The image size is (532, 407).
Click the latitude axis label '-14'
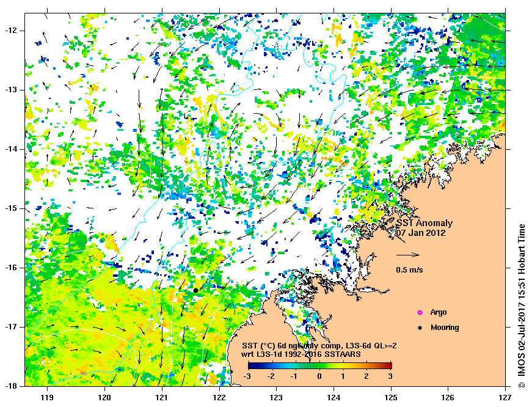[10, 149]
